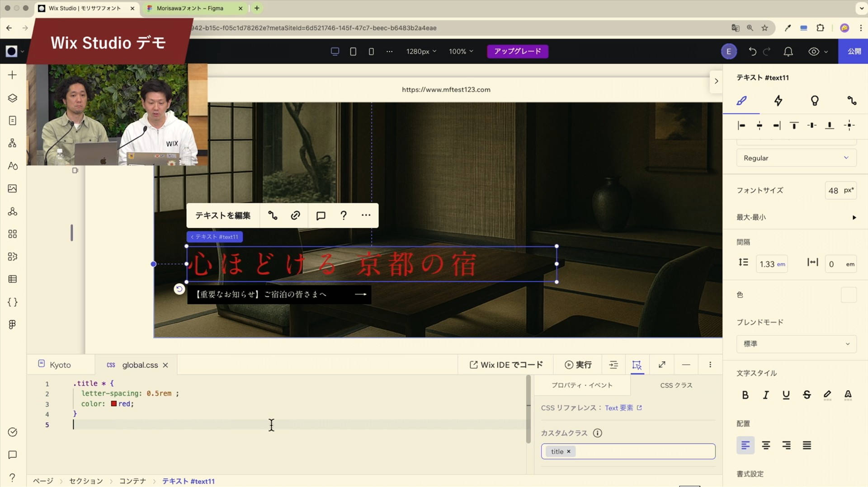Image resolution: width=868 pixels, height=487 pixels.
Task: Open the preview eye dropdown
Action: pos(818,52)
